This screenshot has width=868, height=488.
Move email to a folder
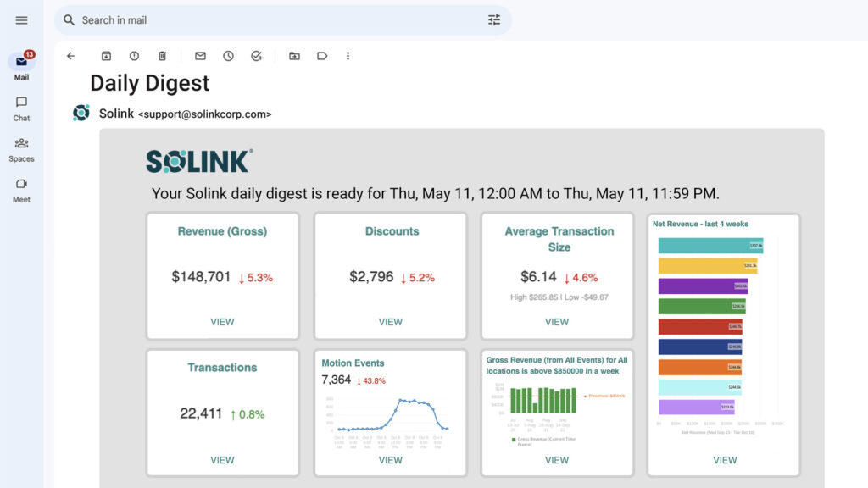pyautogui.click(x=294, y=56)
